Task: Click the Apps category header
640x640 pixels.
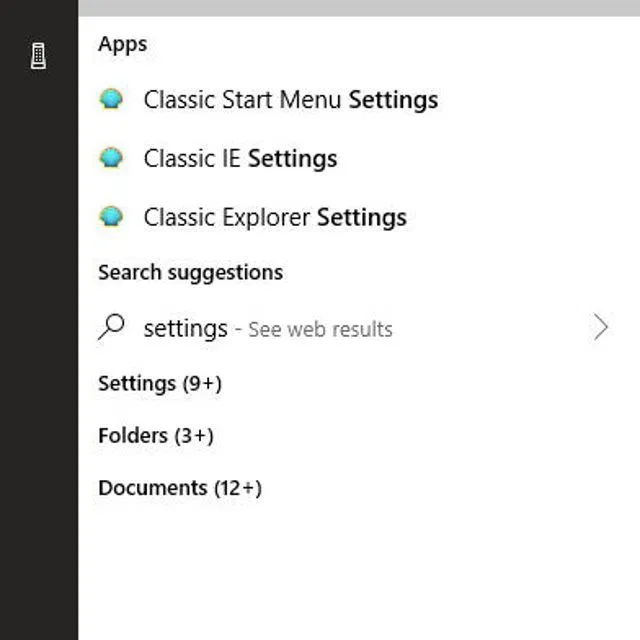Action: pos(122,44)
